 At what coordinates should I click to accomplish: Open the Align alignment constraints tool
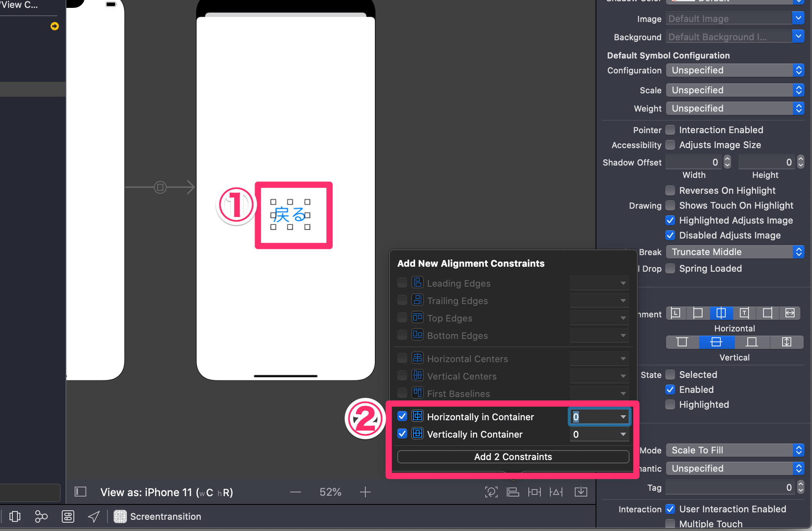tap(513, 492)
